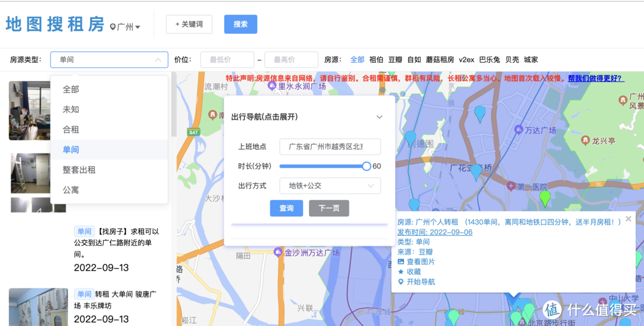Image resolution: width=644 pixels, height=326 pixels.
Task: Click the first listing room photo
Action: (x=31, y=110)
